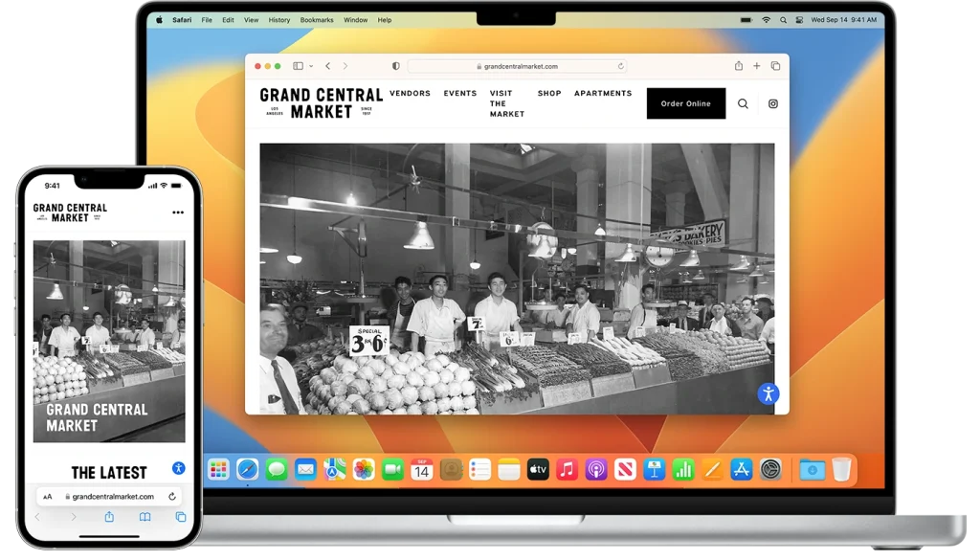Open the bookmarks icon in iPhone Safari

tap(145, 517)
